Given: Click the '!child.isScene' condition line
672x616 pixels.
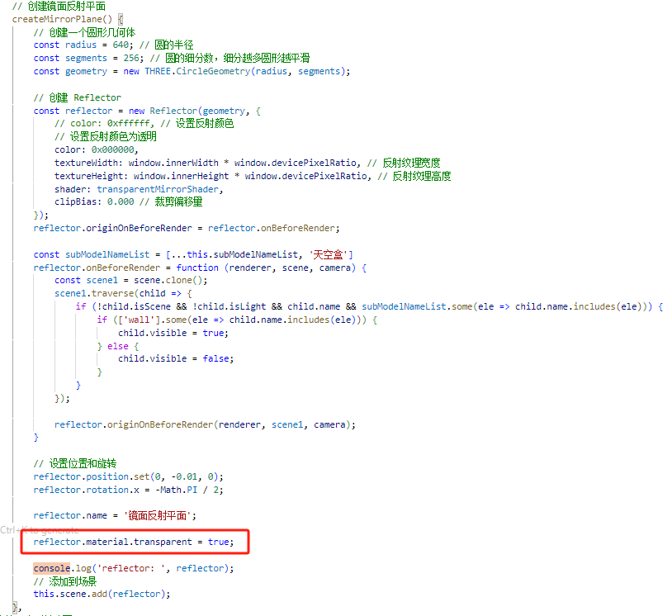Looking at the screenshot, I should pos(369,307).
